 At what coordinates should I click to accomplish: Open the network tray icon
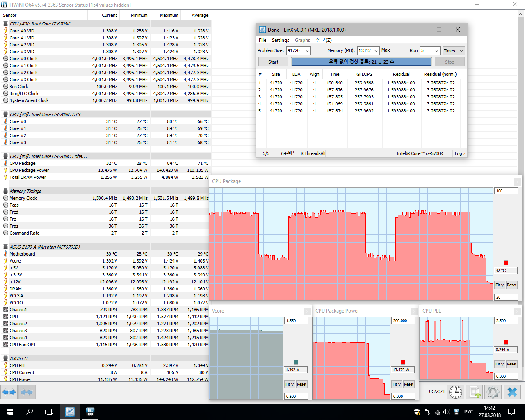click(437, 412)
